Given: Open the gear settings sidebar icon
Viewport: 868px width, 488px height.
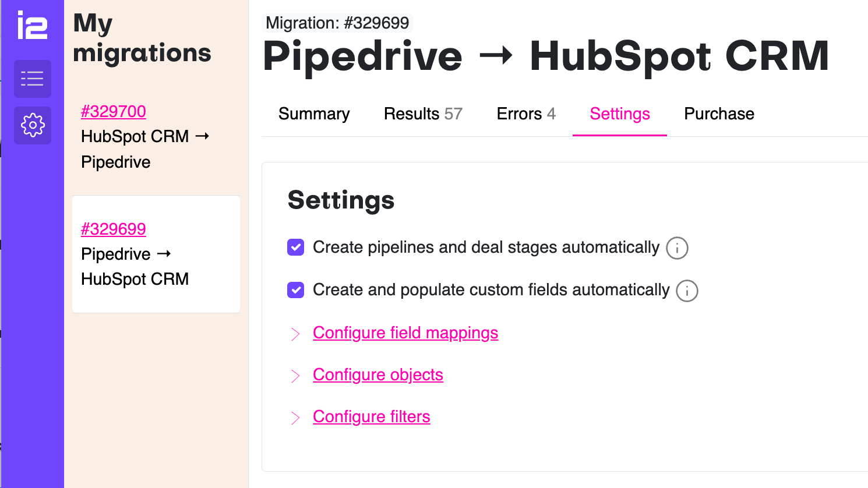Looking at the screenshot, I should click(x=33, y=125).
